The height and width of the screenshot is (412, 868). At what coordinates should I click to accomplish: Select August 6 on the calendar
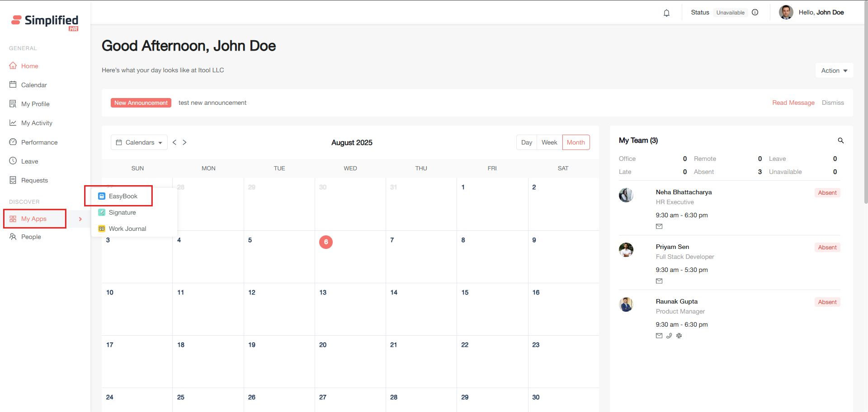(326, 242)
